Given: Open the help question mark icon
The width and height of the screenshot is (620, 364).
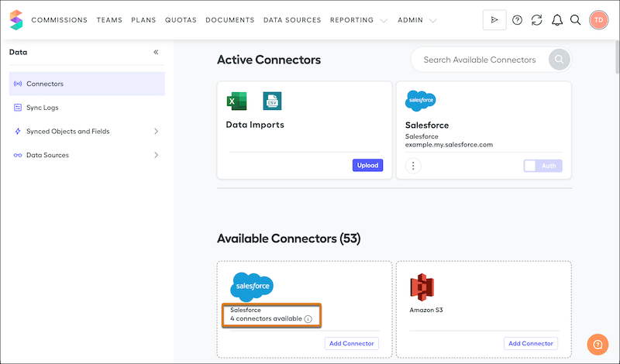Looking at the screenshot, I should tap(517, 20).
